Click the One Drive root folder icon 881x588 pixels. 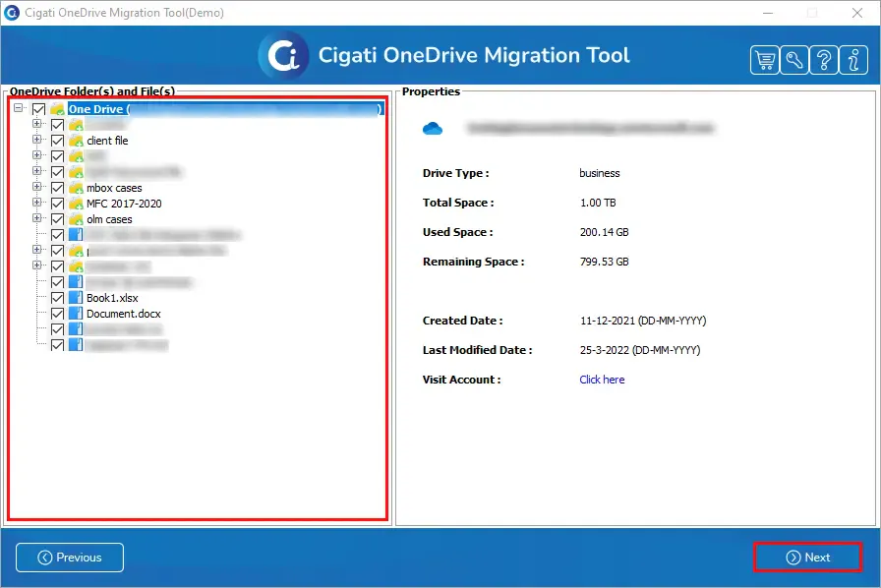pyautogui.click(x=57, y=109)
